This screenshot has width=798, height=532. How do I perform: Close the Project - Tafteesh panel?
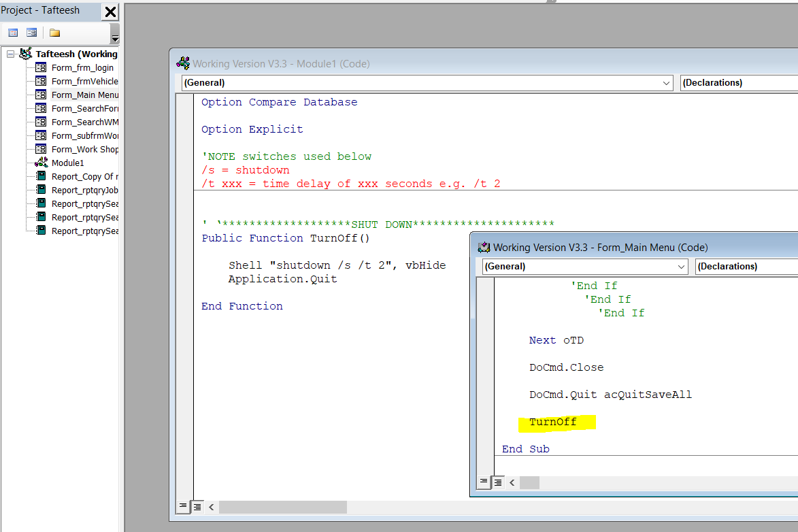pyautogui.click(x=110, y=12)
